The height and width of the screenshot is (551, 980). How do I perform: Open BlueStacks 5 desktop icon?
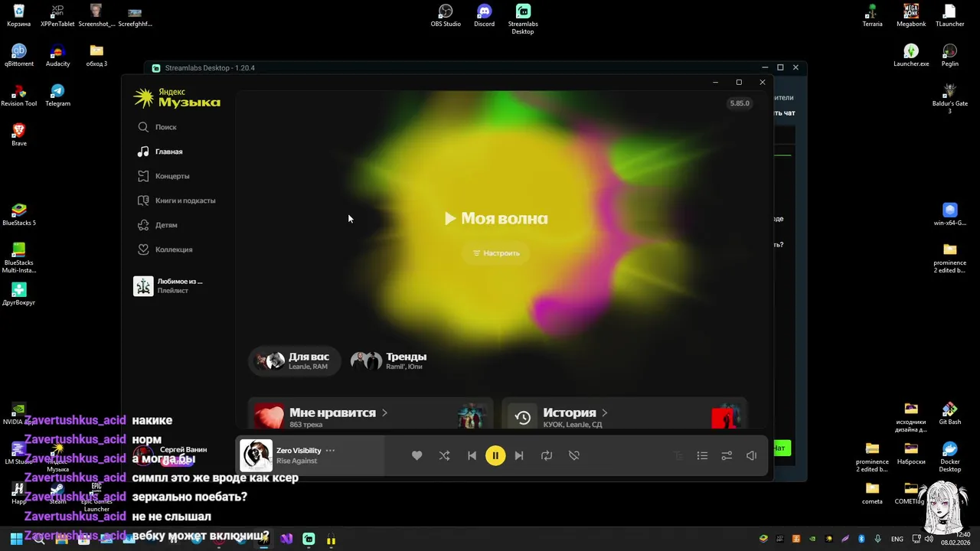point(19,214)
